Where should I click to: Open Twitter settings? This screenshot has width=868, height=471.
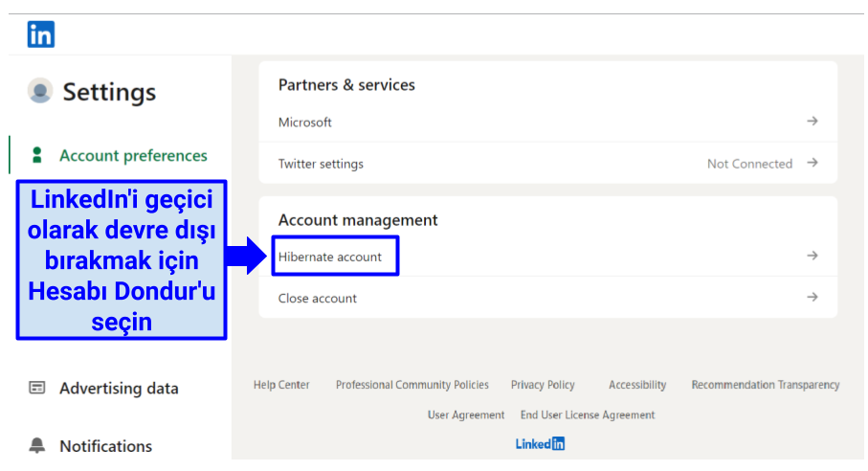pyautogui.click(x=548, y=164)
